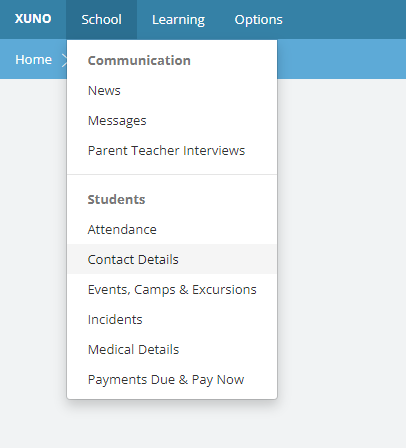Screen dimensions: 406x448
Task: Expand the Learning menu
Action: click(178, 20)
